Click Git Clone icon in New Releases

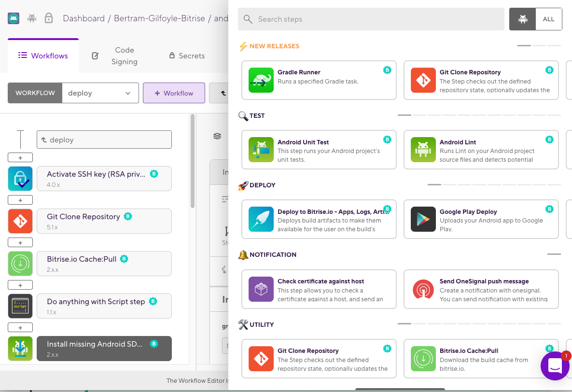[423, 80]
